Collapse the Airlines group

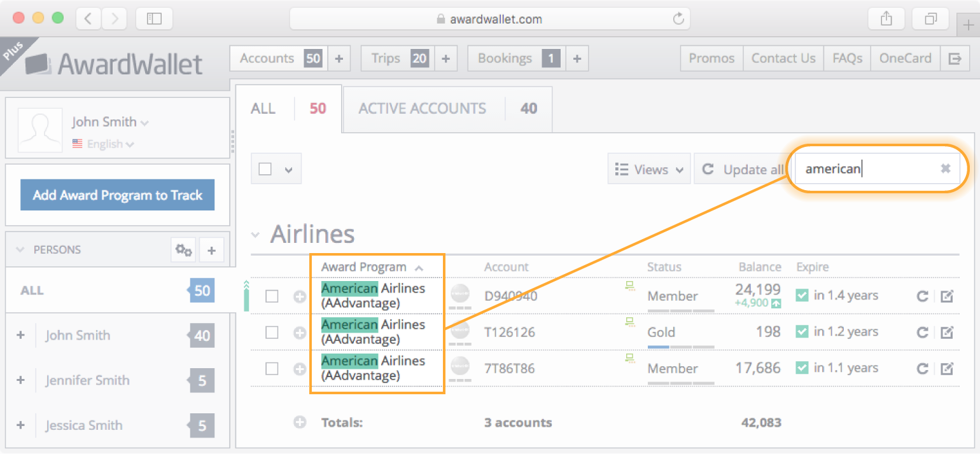[x=256, y=235]
